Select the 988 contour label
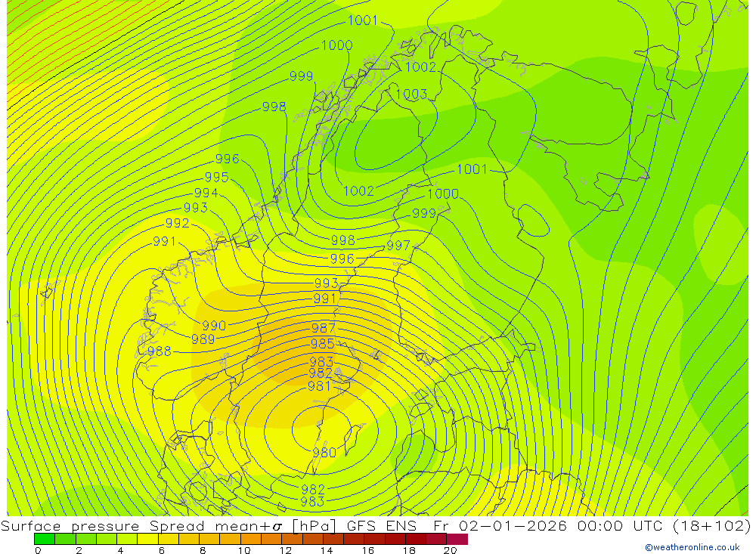 click(159, 351)
